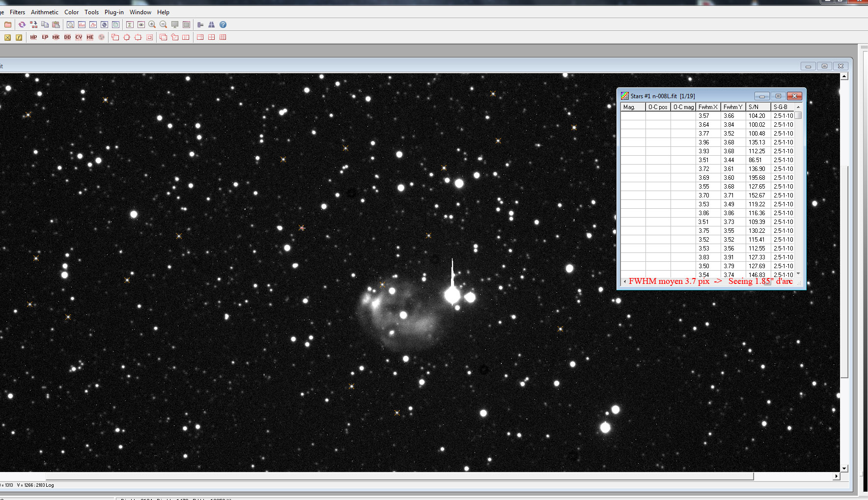Click the S/N column header
This screenshot has height=500, width=868.
click(757, 107)
